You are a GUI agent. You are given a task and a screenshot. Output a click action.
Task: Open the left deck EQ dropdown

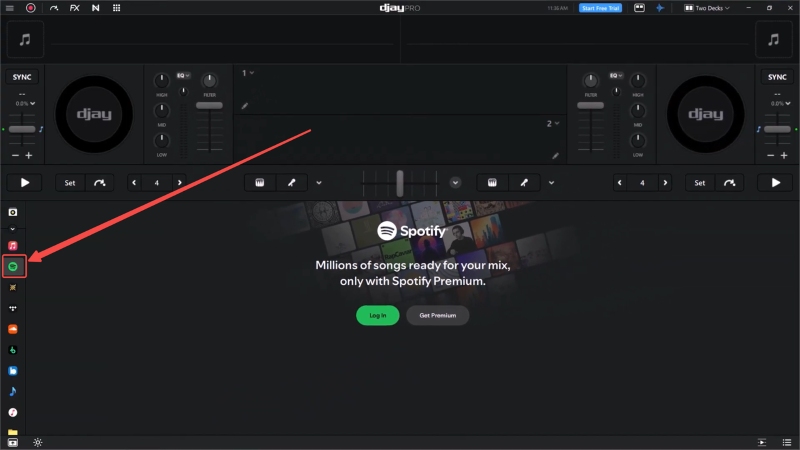click(x=183, y=76)
